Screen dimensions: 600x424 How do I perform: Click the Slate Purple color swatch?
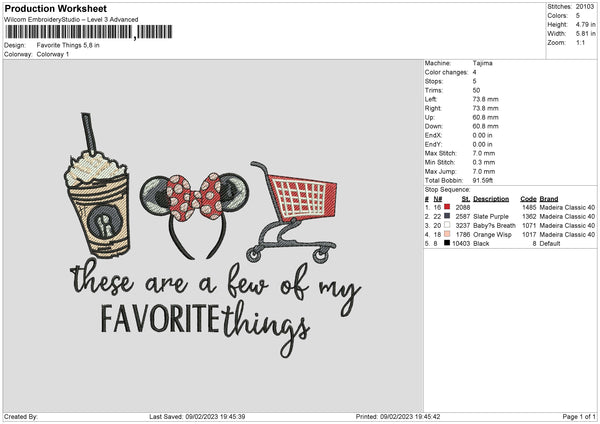(447, 216)
